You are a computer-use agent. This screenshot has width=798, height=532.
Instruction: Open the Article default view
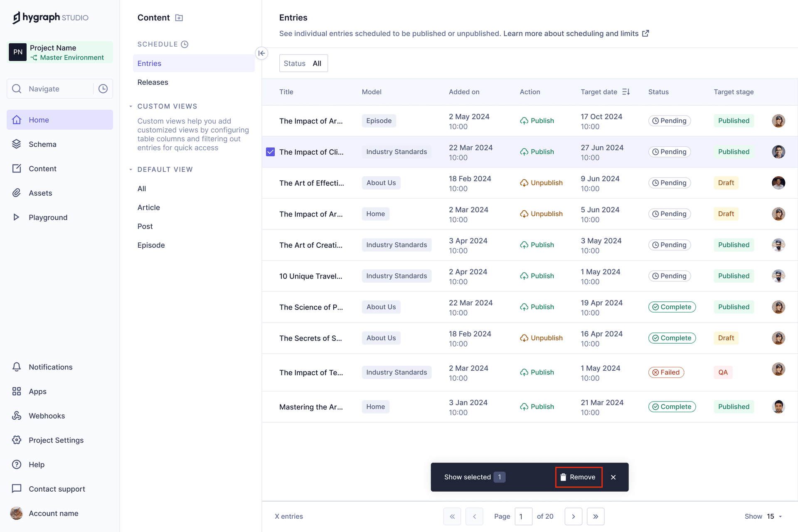pos(149,207)
